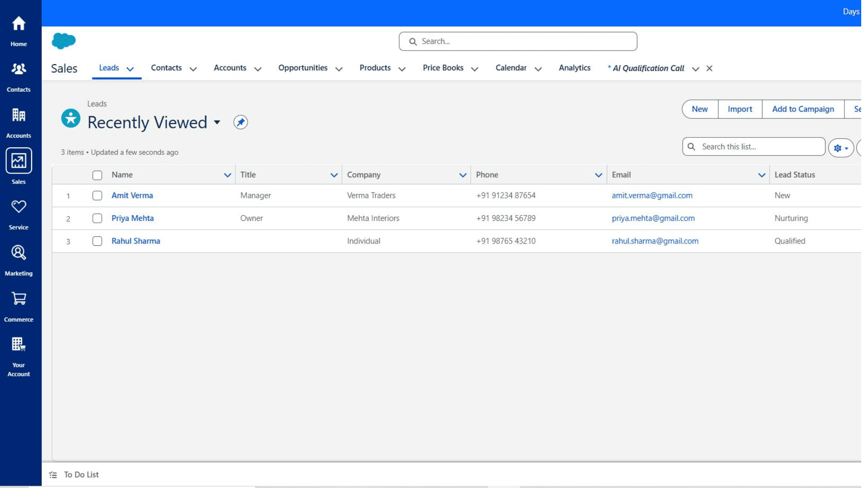Open the Name column actions chevron

pos(227,175)
